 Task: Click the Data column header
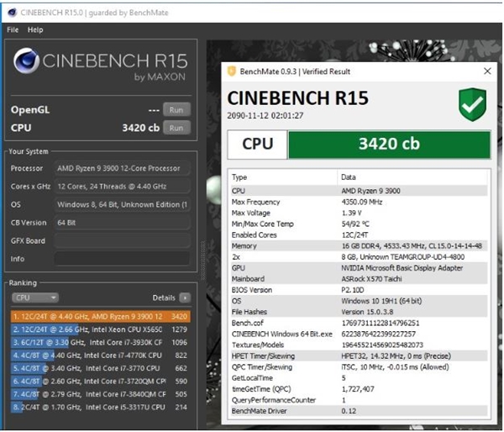[348, 177]
